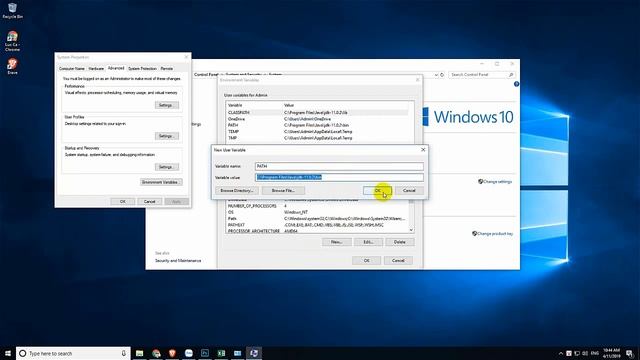Click the search magnifier in Control Panel
Viewport: 640px width, 360px height.
pos(511,75)
